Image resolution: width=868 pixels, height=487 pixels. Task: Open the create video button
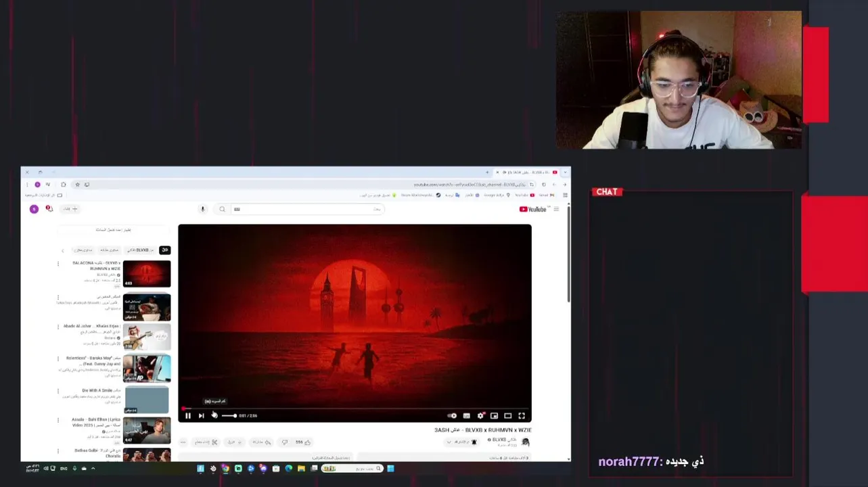[x=70, y=209]
